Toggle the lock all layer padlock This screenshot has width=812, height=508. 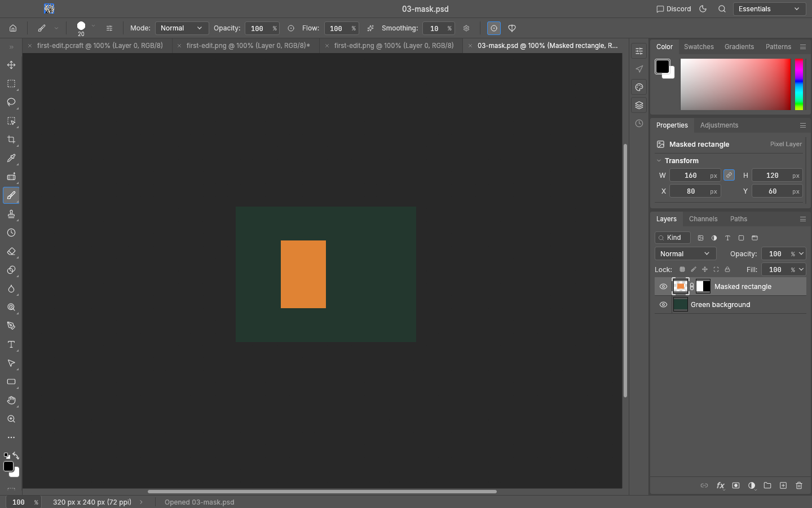coord(727,270)
